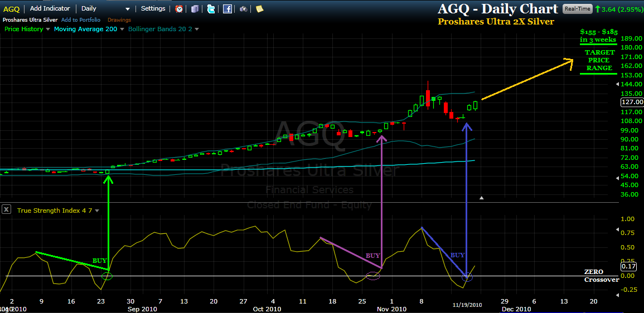Expand the True Strength Index 4 7 options arrow
Viewport: 644px width, 313px height.
click(x=97, y=211)
